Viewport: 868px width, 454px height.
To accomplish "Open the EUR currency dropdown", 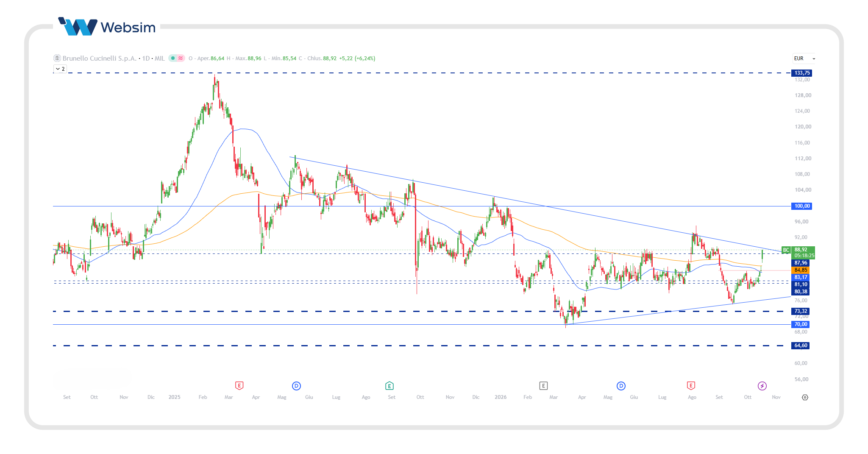I will [x=804, y=58].
